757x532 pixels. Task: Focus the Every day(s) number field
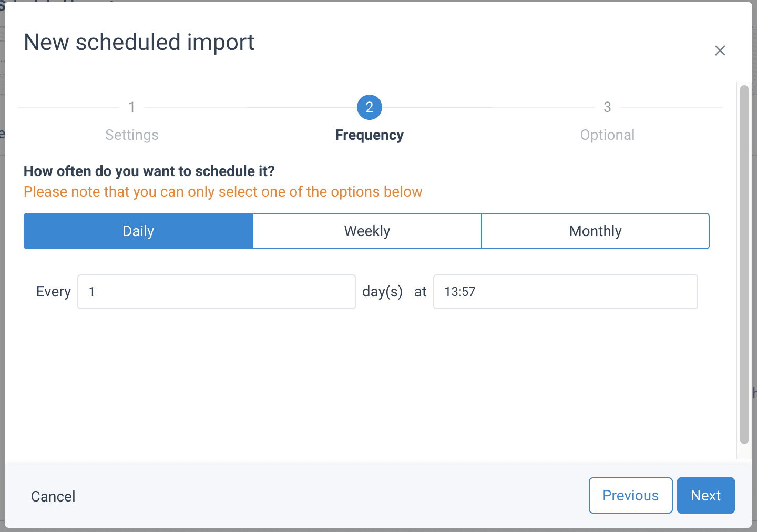pyautogui.click(x=216, y=292)
